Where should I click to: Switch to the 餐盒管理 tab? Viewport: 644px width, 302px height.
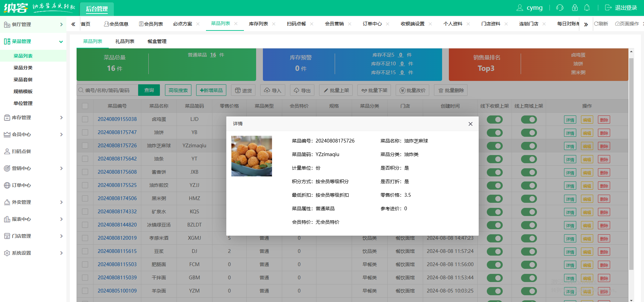pyautogui.click(x=157, y=41)
